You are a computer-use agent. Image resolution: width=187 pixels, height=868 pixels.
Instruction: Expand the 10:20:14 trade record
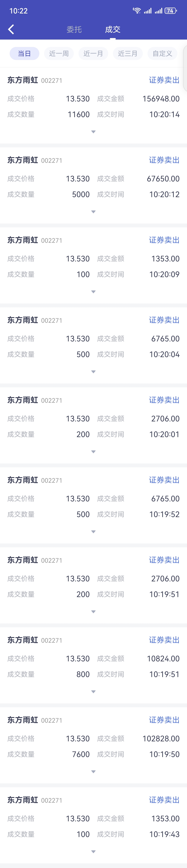point(93,132)
